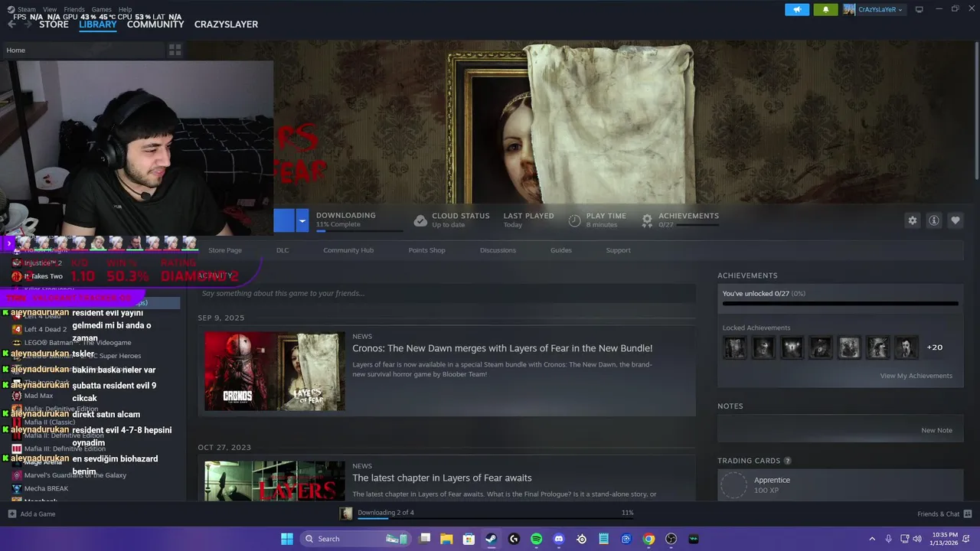Open the green notifications bell
This screenshot has height=551, width=980.
[825, 10]
